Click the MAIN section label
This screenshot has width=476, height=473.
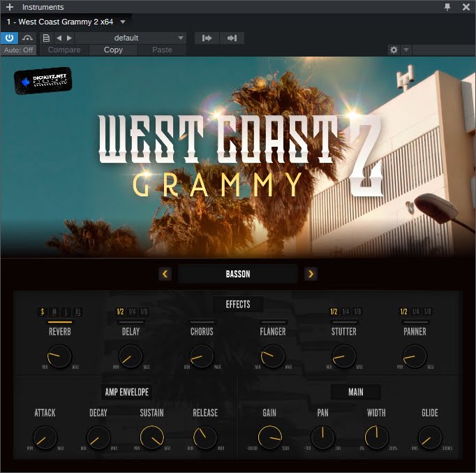[x=356, y=392]
